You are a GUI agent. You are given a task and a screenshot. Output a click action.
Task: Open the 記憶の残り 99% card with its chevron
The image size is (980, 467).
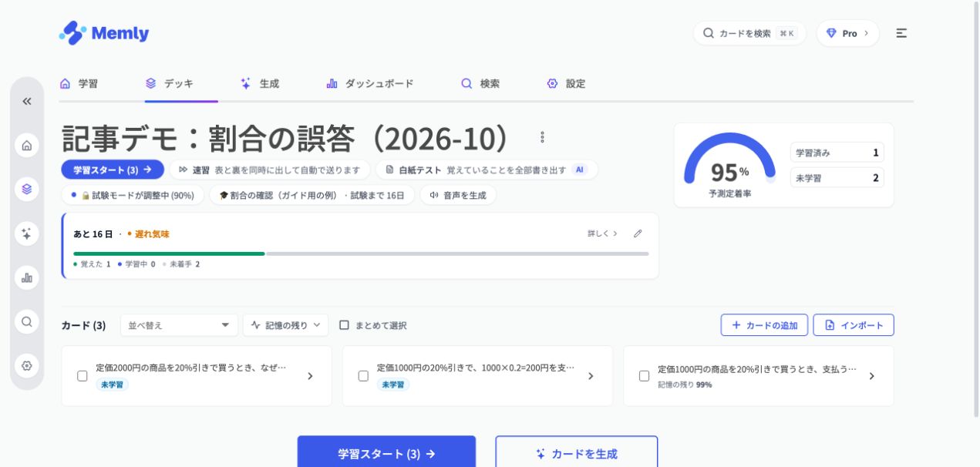tap(871, 376)
